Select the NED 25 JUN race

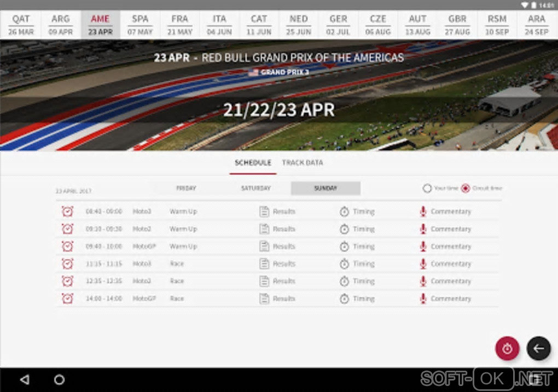click(x=299, y=25)
